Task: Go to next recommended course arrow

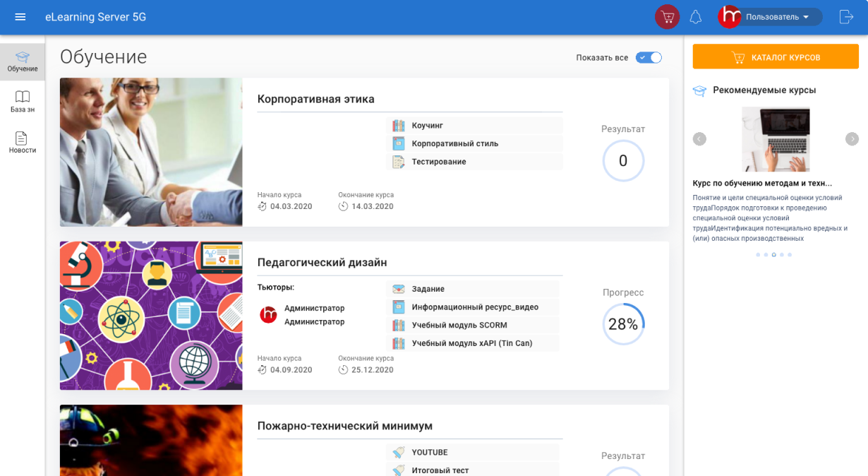Action: 852,139
